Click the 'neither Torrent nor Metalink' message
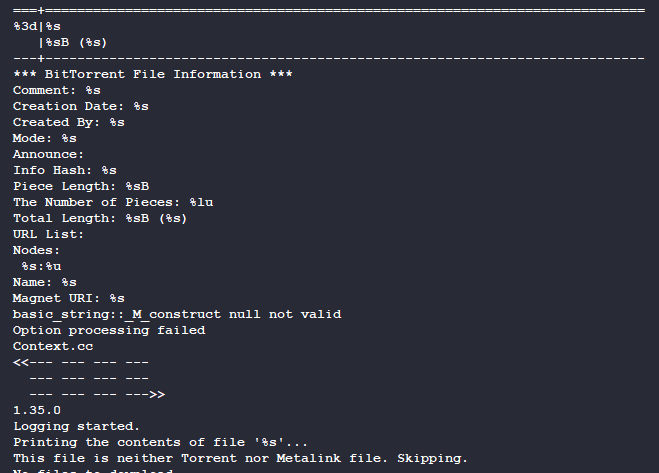 (x=241, y=458)
